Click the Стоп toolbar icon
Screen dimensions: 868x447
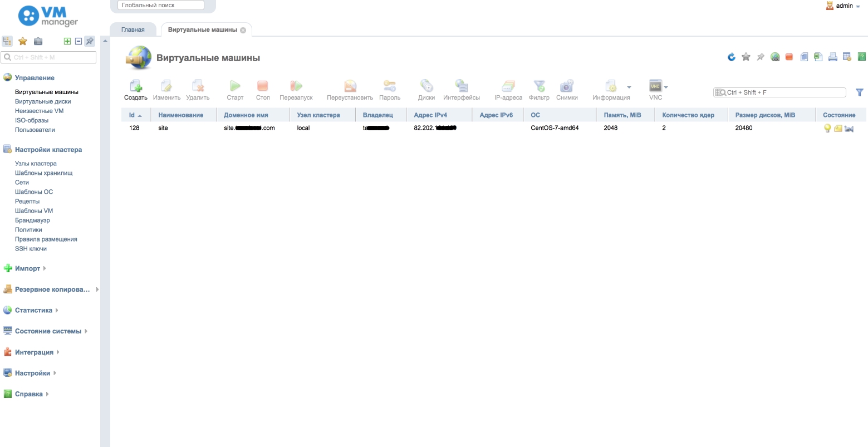click(x=263, y=86)
